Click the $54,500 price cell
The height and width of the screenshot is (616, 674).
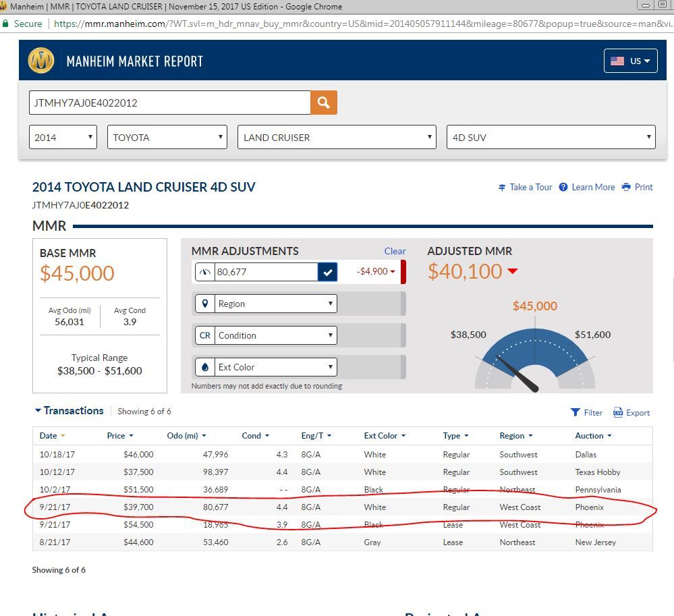point(138,525)
